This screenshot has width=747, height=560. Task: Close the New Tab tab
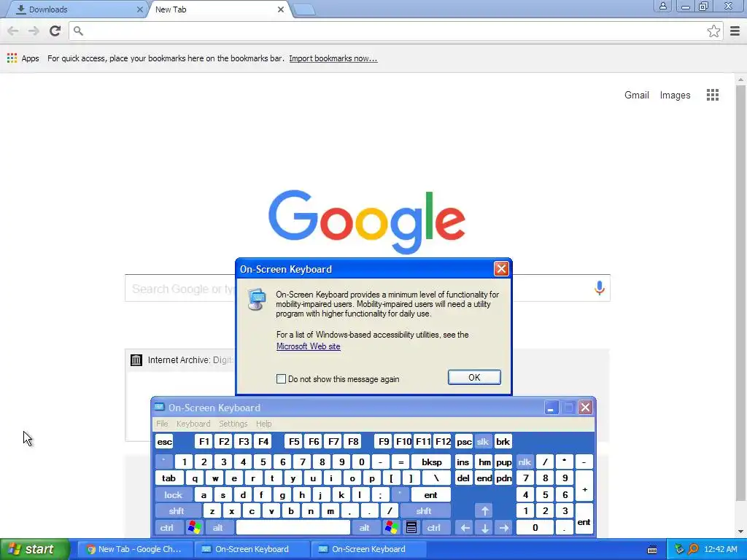(281, 9)
